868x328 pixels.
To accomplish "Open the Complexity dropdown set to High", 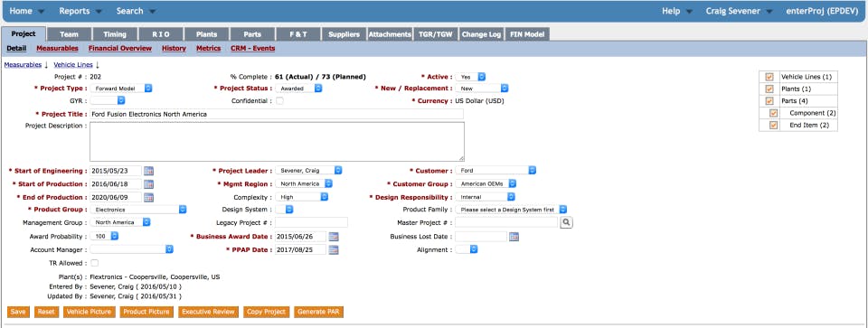I will (x=302, y=197).
